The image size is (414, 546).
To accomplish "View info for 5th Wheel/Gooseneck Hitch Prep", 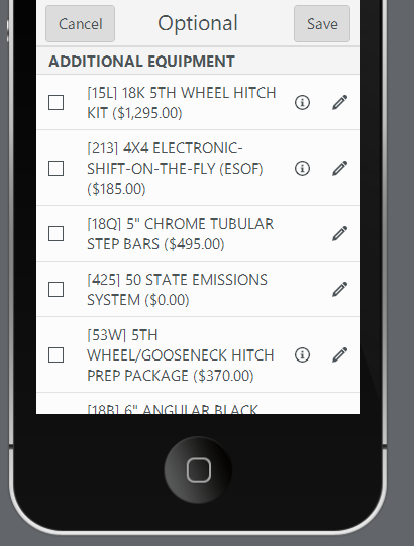I will [x=302, y=355].
